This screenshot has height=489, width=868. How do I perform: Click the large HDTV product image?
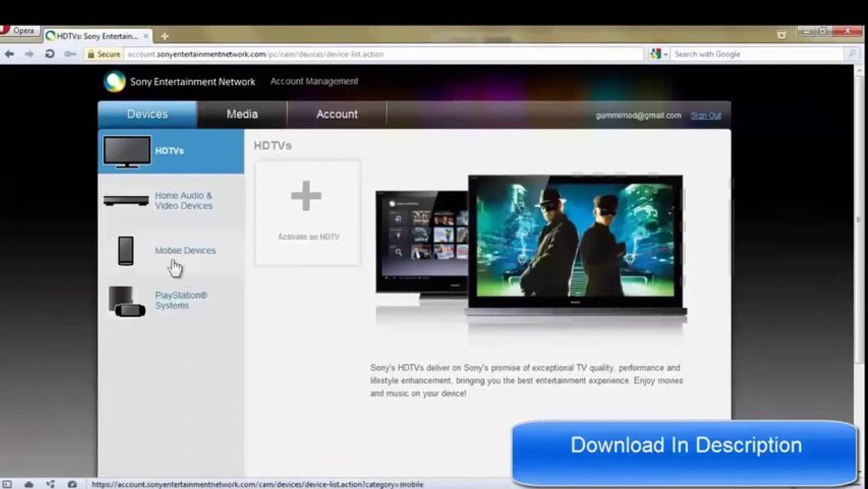pyautogui.click(x=575, y=246)
